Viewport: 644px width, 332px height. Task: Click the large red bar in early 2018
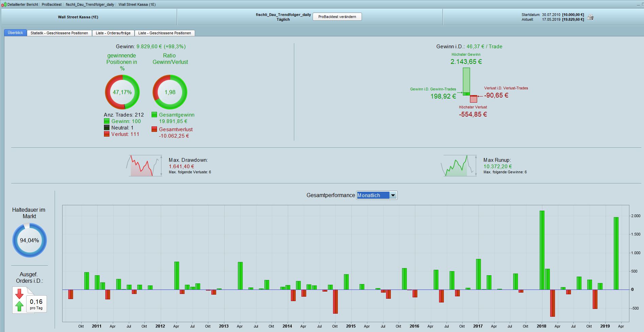553,303
